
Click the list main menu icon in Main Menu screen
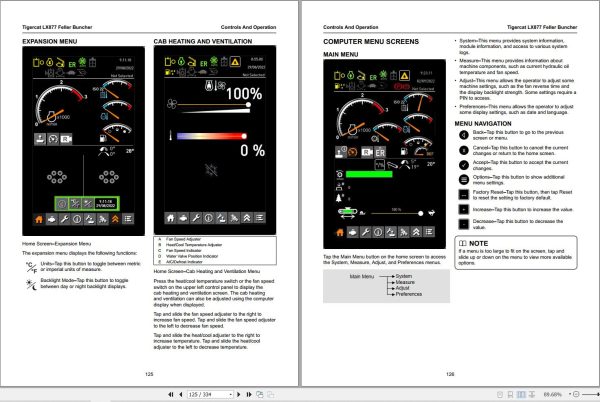(x=429, y=232)
